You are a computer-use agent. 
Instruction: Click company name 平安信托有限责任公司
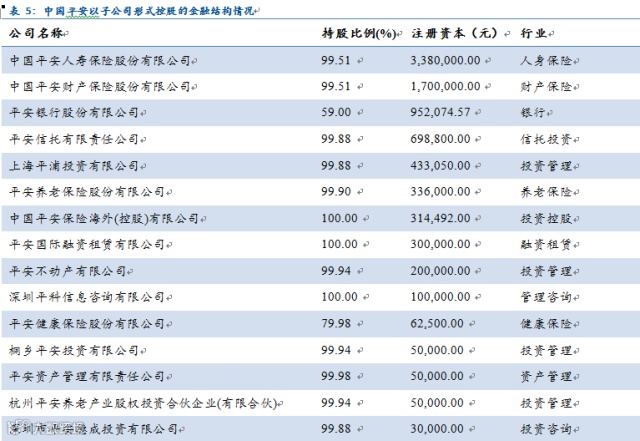(74, 139)
